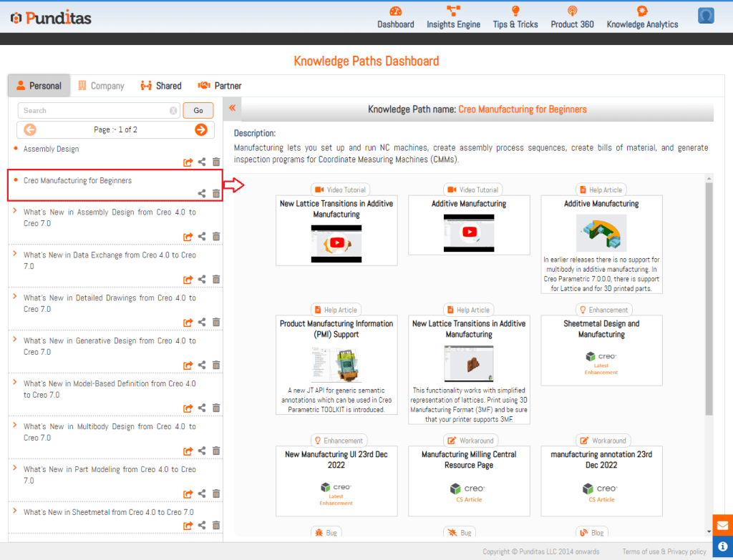Clear the search field with X icon
This screenshot has height=560, width=733.
click(173, 111)
